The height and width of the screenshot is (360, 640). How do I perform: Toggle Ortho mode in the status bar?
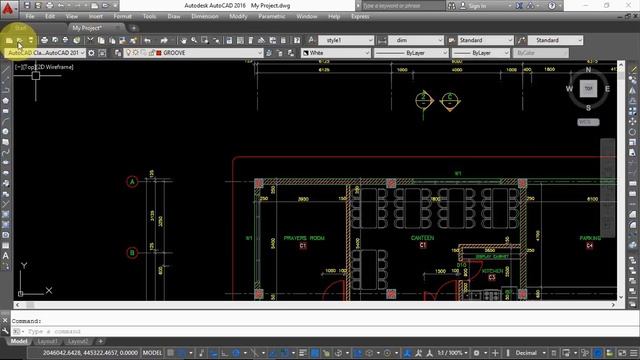pos(224,353)
